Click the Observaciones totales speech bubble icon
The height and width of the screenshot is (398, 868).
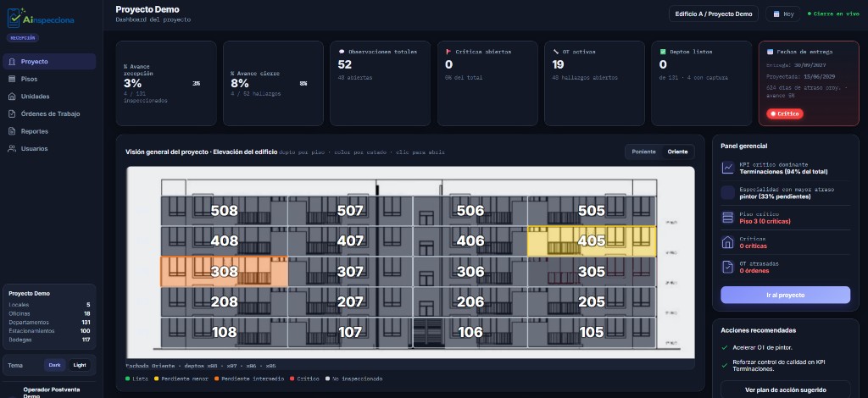click(342, 52)
